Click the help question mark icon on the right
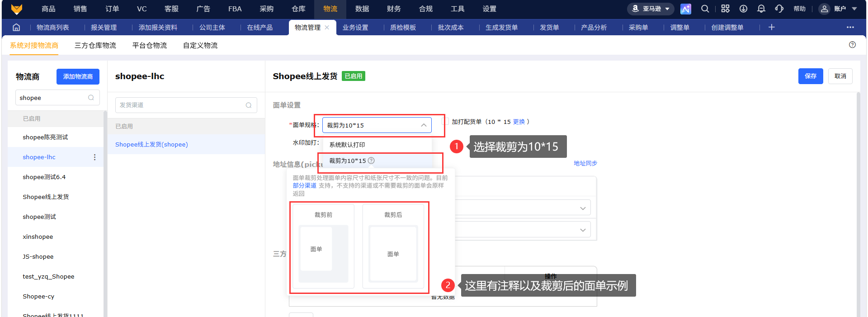 (852, 45)
